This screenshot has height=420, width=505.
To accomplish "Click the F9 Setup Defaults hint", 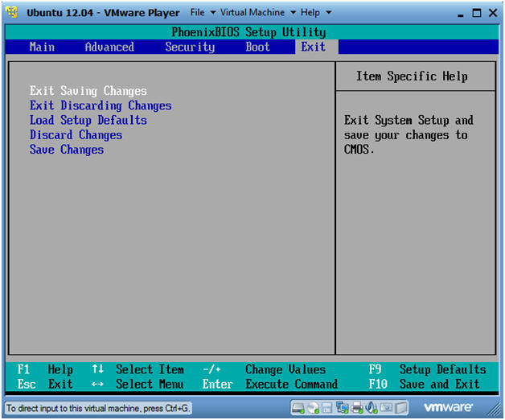I will [427, 369].
